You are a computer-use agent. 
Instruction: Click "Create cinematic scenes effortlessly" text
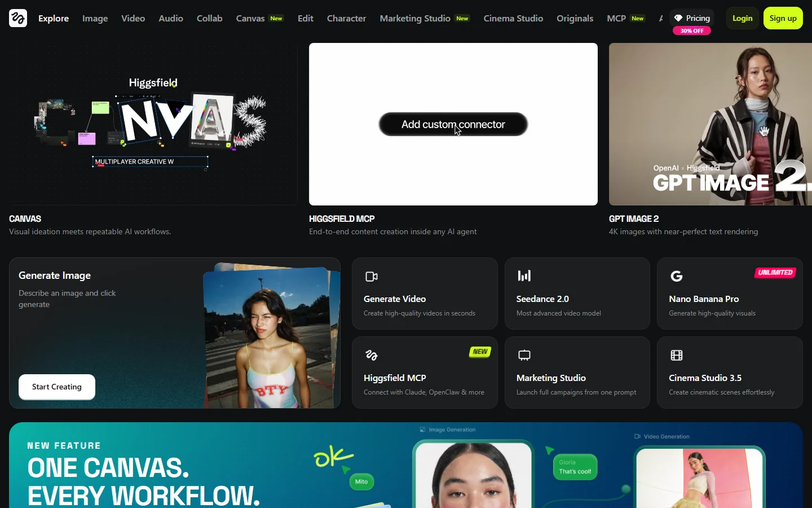pyautogui.click(x=722, y=392)
